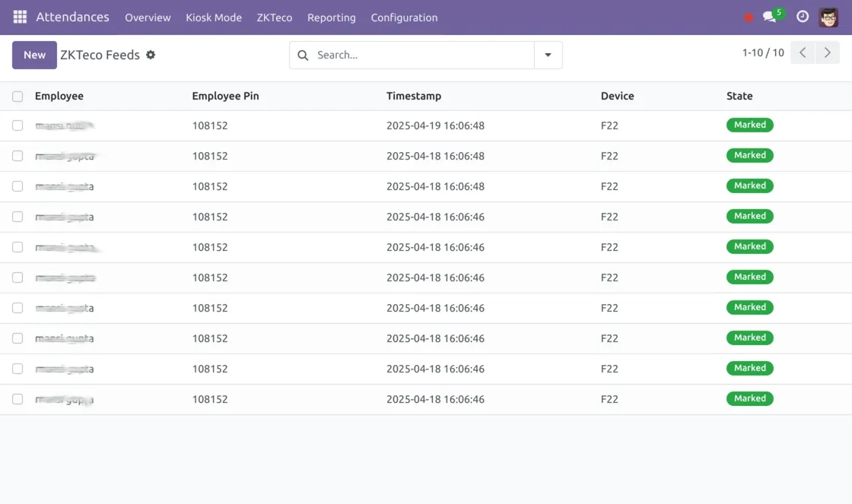Open the activities clock icon
The height and width of the screenshot is (504, 852).
pos(803,17)
